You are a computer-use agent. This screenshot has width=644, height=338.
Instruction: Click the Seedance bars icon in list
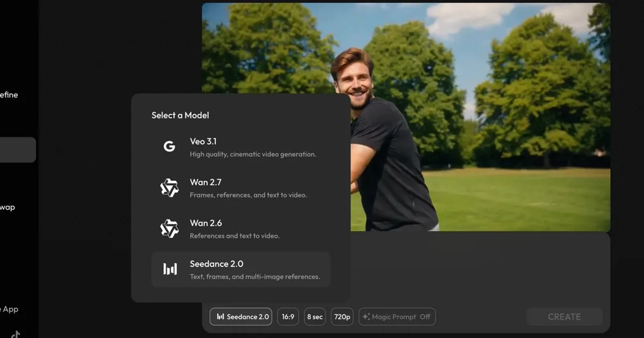pos(170,269)
